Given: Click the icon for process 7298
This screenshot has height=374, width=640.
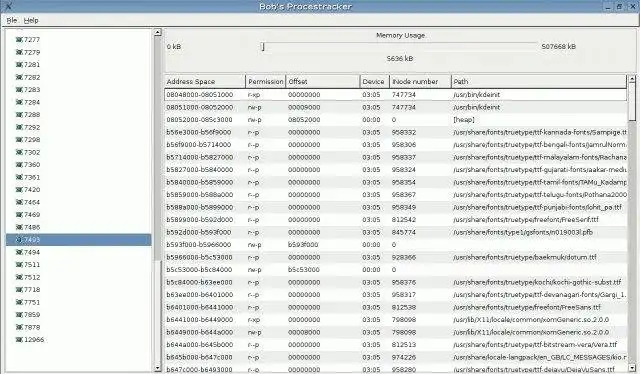Looking at the screenshot, I should (19, 140).
